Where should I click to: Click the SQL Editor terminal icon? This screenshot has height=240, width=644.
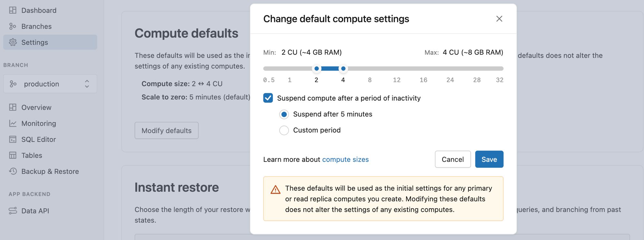pyautogui.click(x=13, y=139)
